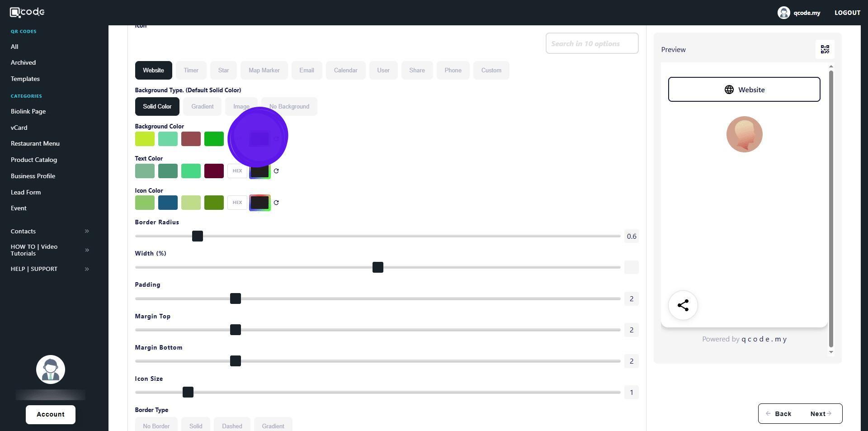Click the profile avatar above Account button
The height and width of the screenshot is (431, 868).
click(x=51, y=369)
